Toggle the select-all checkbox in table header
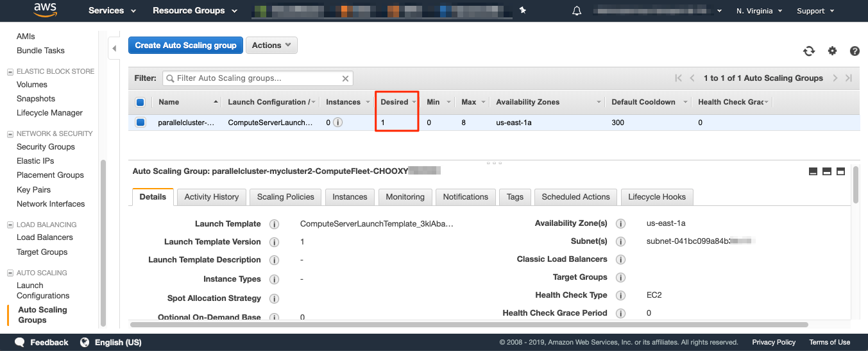The height and width of the screenshot is (351, 868). coord(140,102)
